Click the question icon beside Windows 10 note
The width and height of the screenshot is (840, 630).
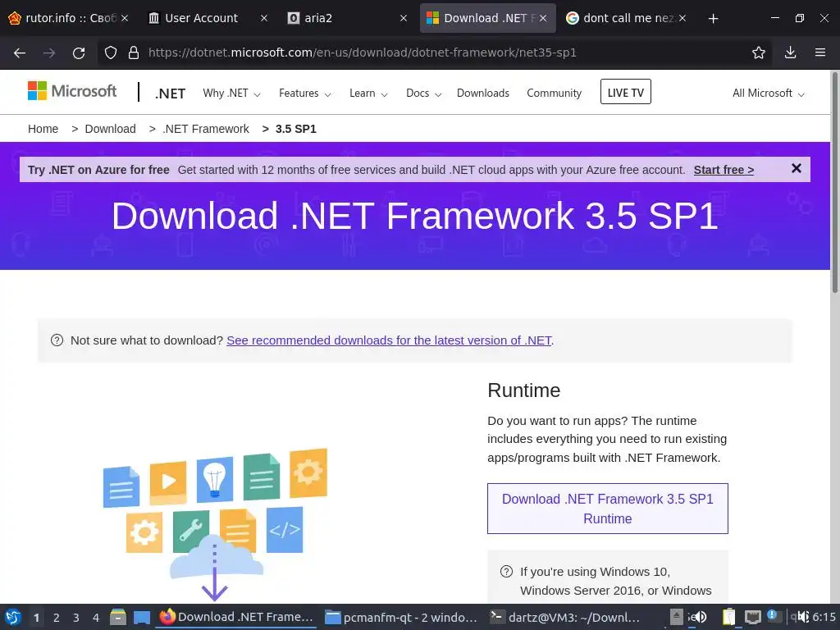tap(506, 572)
